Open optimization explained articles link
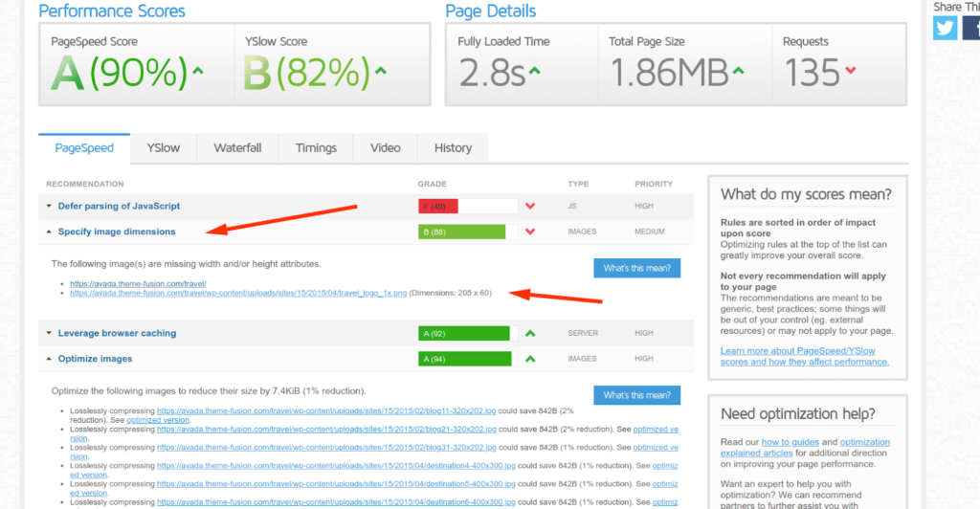This screenshot has width=980, height=509. coord(805,448)
